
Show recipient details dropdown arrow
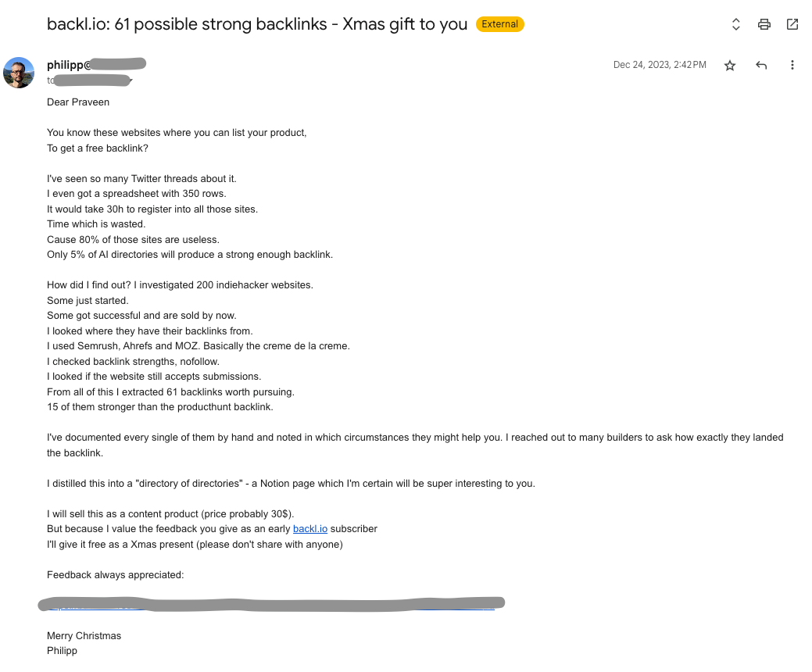131,80
